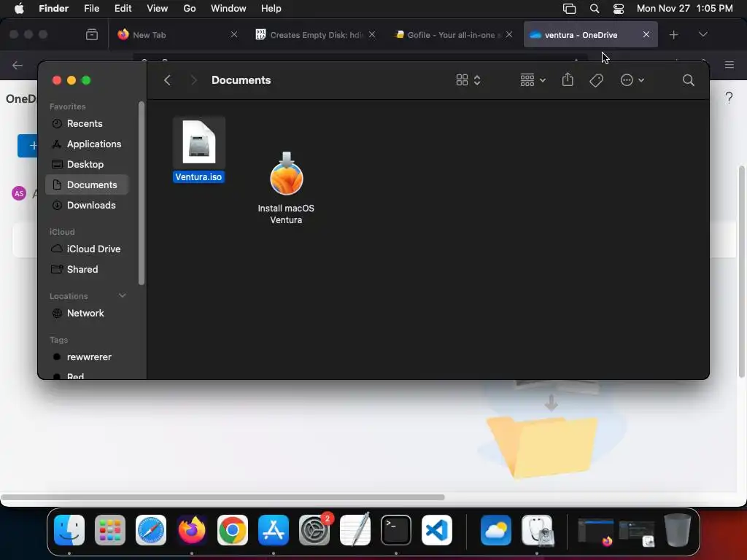
Task: Open Control Center icon
Action: point(619,9)
